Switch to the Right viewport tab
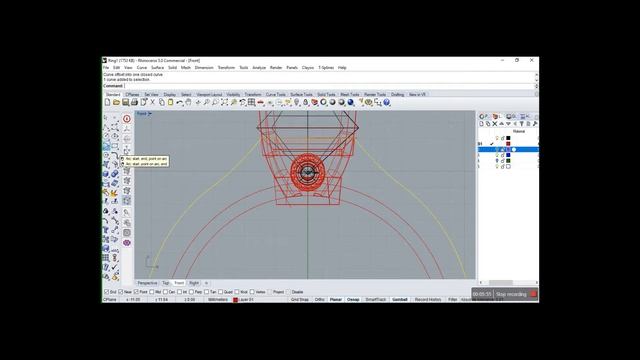Image resolution: width=640 pixels, height=360 pixels. [194, 283]
